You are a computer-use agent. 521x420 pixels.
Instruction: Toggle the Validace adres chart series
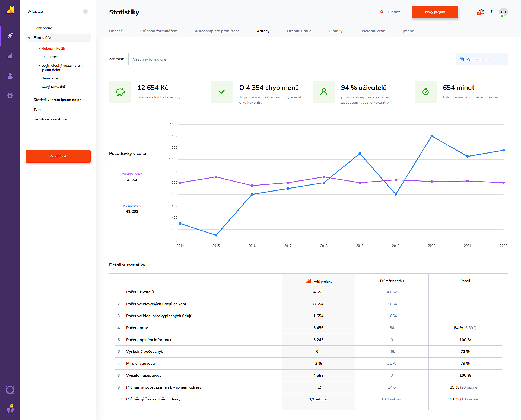tap(132, 177)
